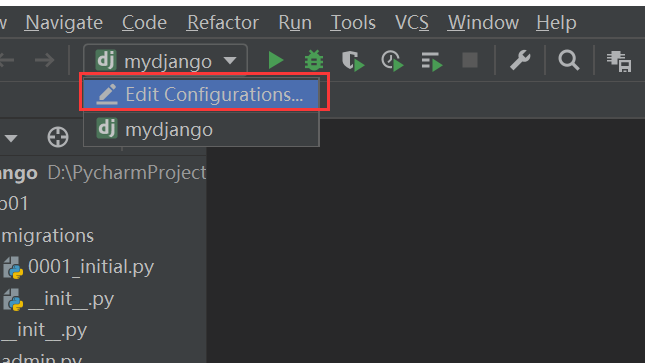Viewport: 645px width, 363px height.
Task: Run mydjango with green play icon
Action: pyautogui.click(x=276, y=60)
